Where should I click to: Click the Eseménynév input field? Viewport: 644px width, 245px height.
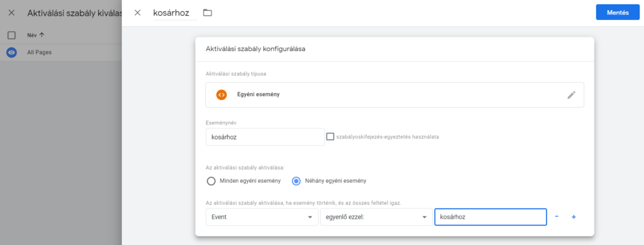pos(265,137)
